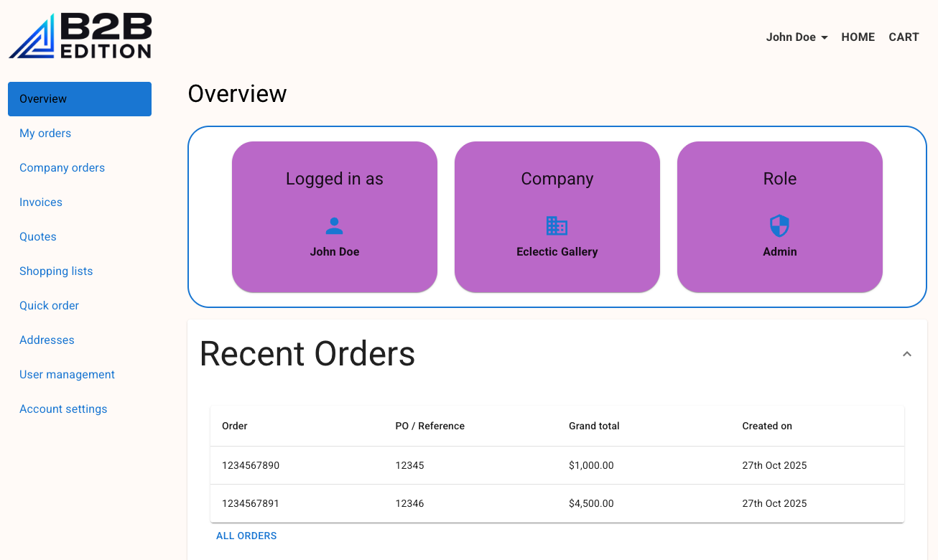Image resolution: width=938 pixels, height=560 pixels.
Task: Go to User management
Action: tap(67, 375)
